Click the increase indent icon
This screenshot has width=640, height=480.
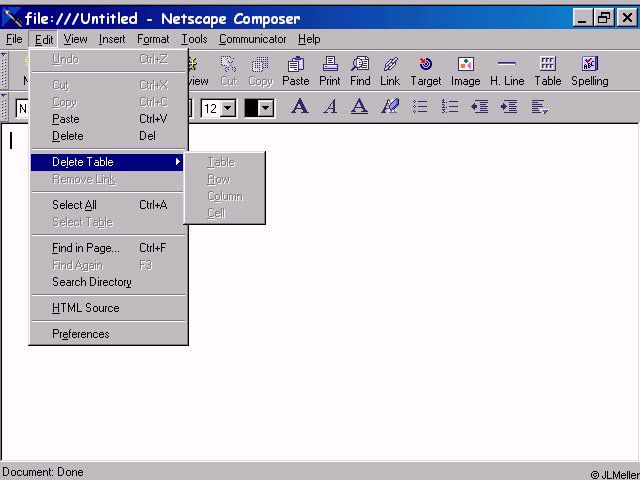click(509, 107)
